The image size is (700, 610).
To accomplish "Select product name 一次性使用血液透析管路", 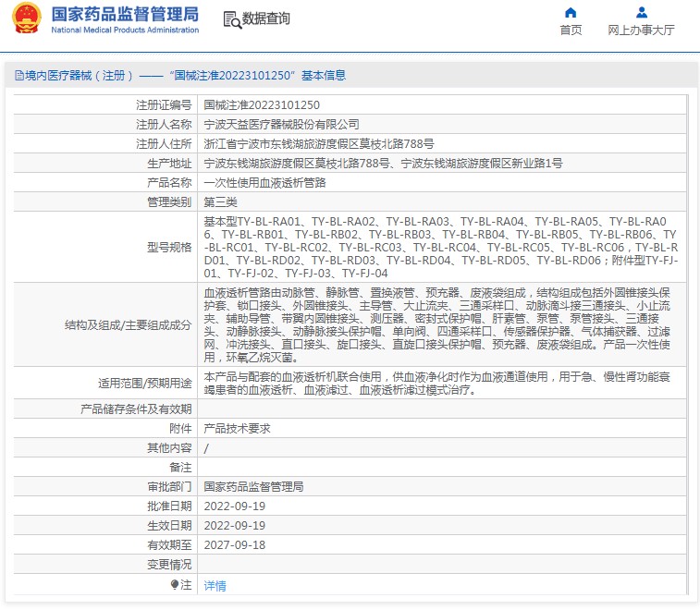I will click(264, 182).
